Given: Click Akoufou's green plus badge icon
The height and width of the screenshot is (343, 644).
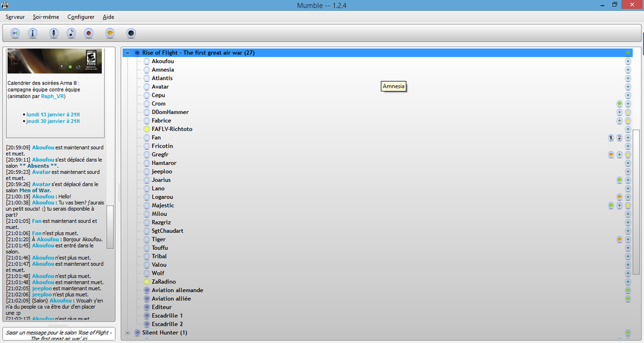Looking at the screenshot, I should point(628,61).
